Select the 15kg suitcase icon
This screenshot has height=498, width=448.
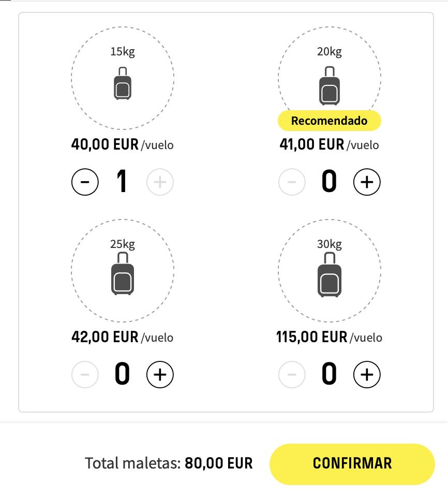(123, 83)
